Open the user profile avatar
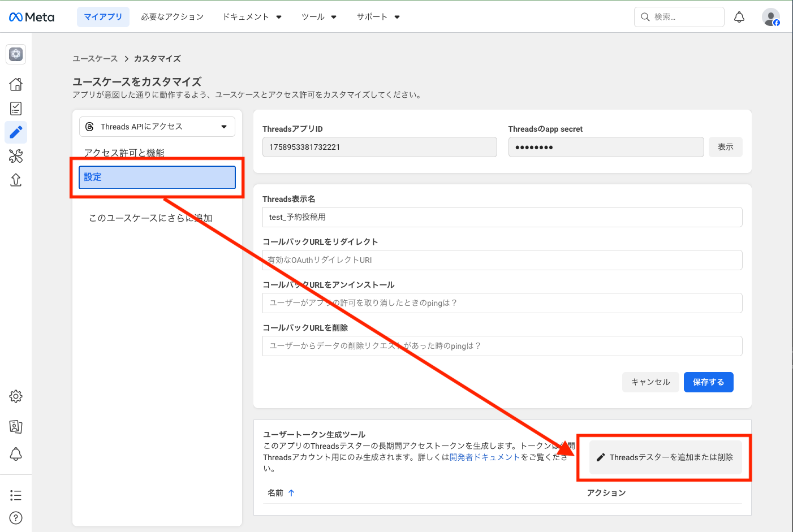Screen dimensions: 793x532 tap(770, 17)
